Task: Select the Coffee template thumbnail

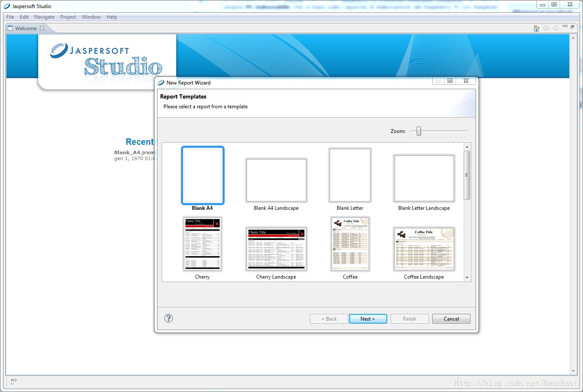Action: click(350, 243)
